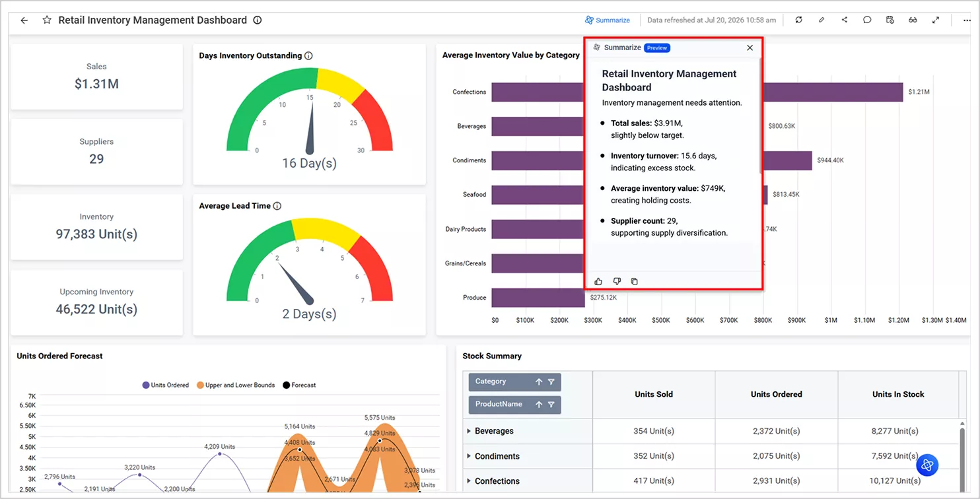980x499 pixels.
Task: Favorite the dashboard with the star icon
Action: (x=47, y=20)
